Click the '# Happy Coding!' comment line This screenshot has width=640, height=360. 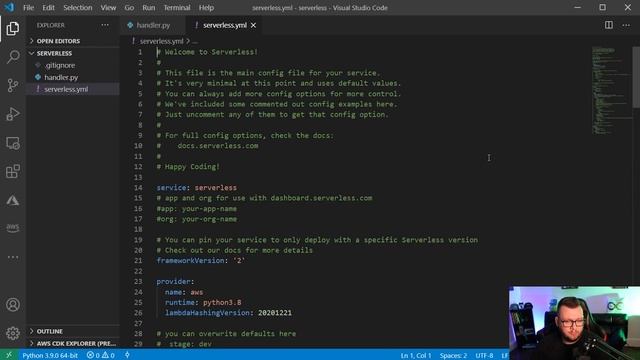tap(188, 167)
